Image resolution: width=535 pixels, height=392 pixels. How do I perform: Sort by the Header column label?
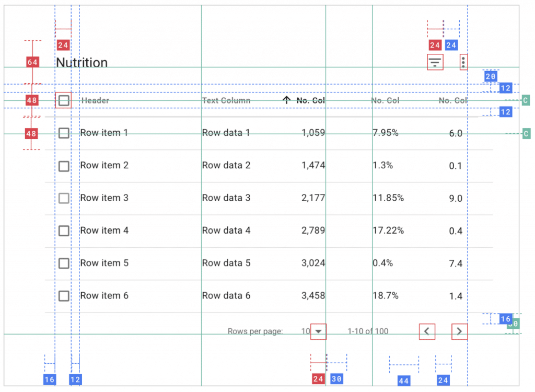point(95,100)
